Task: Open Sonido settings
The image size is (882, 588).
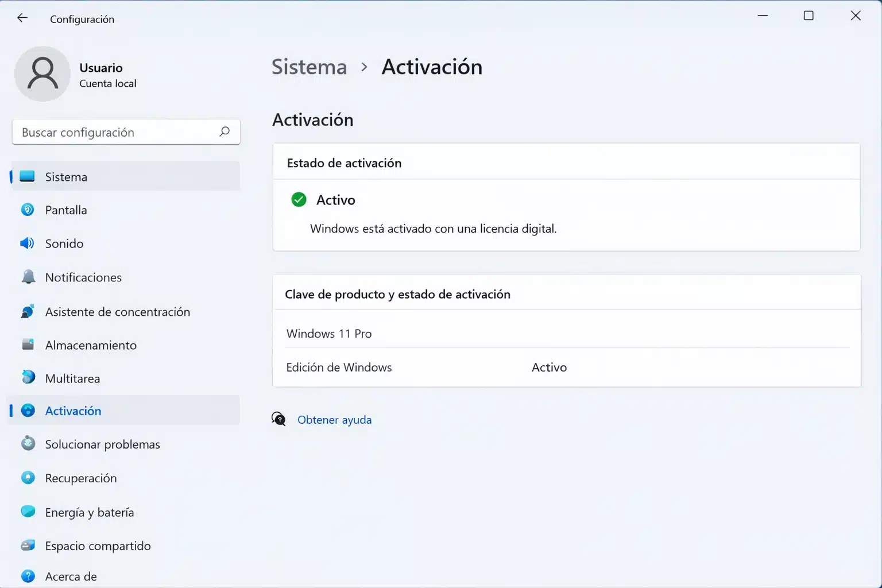Action: click(x=125, y=243)
